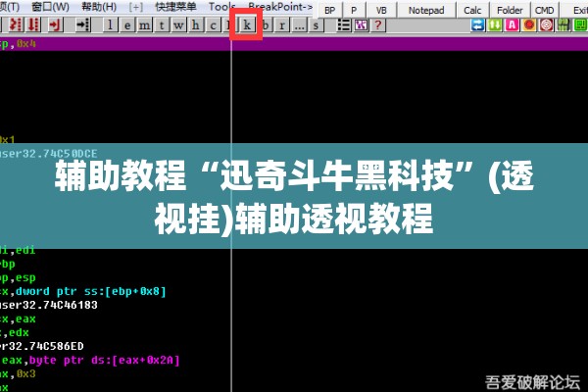Click the red question mark help icon
Viewport: 588px width, 392px height.
click(x=378, y=25)
